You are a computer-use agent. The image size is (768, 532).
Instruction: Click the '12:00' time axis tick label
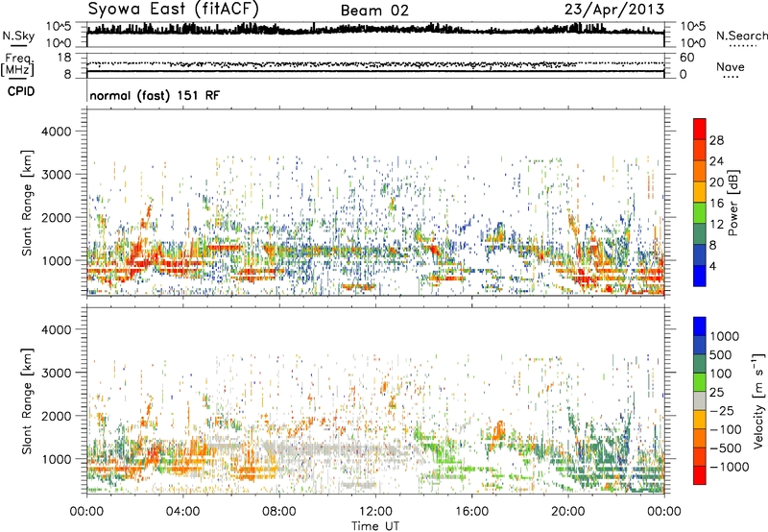point(375,512)
